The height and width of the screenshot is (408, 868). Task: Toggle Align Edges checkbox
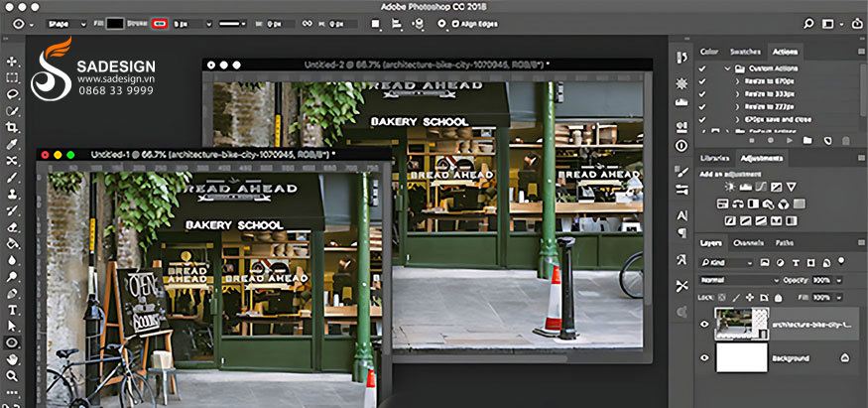[x=455, y=24]
